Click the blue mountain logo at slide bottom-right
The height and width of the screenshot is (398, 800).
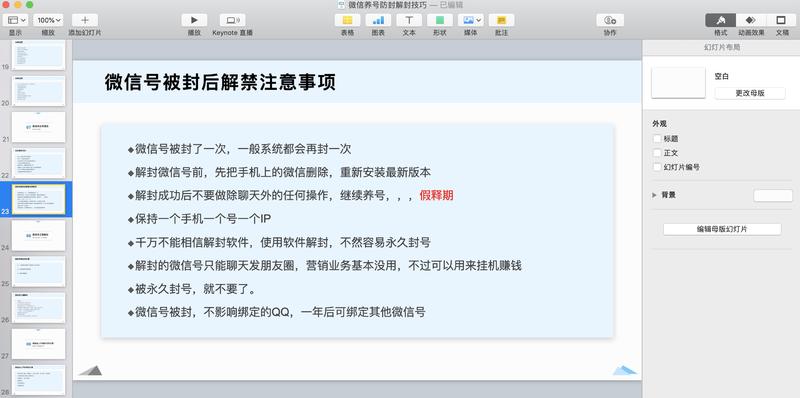[x=624, y=370]
